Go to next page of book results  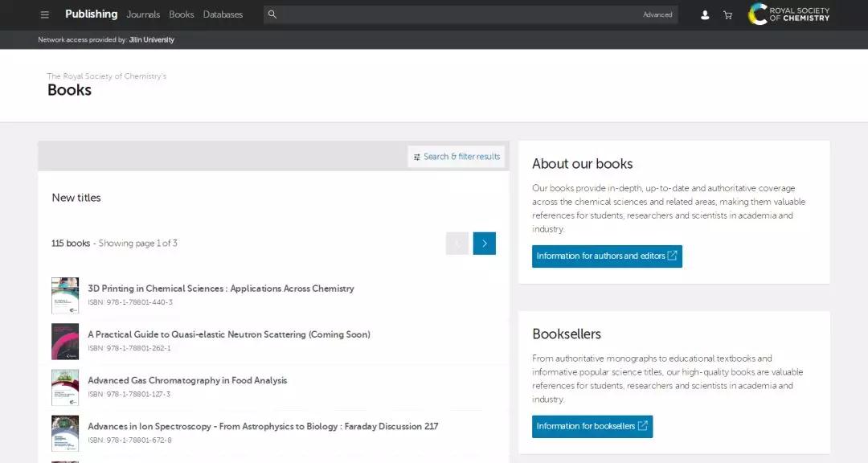click(x=484, y=244)
